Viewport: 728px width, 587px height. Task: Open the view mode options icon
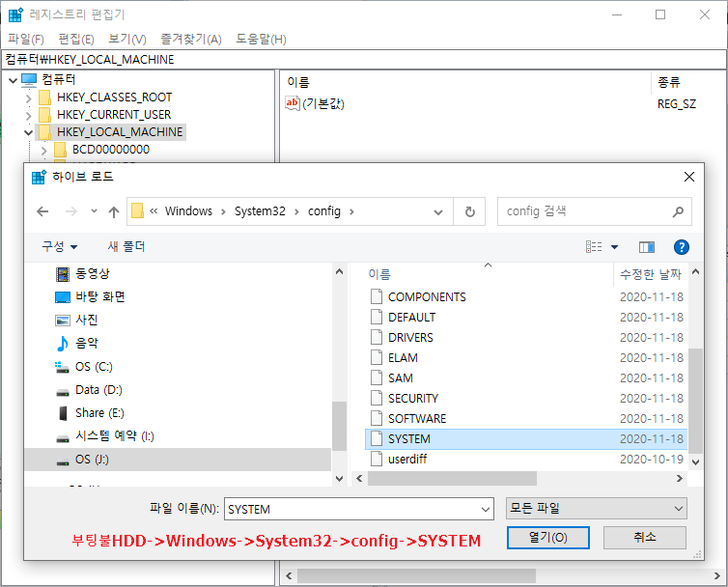pyautogui.click(x=594, y=247)
